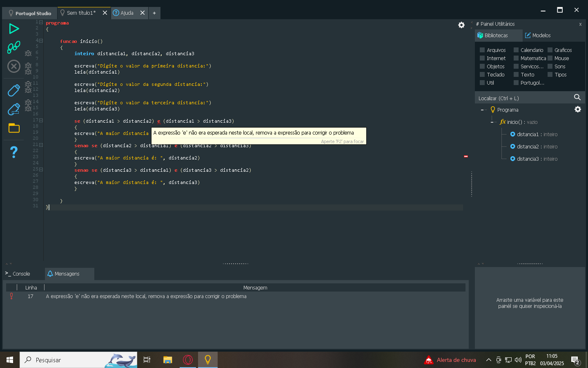Collapse the code fold at line 1
Image resolution: width=588 pixels, height=368 pixels.
click(41, 22)
